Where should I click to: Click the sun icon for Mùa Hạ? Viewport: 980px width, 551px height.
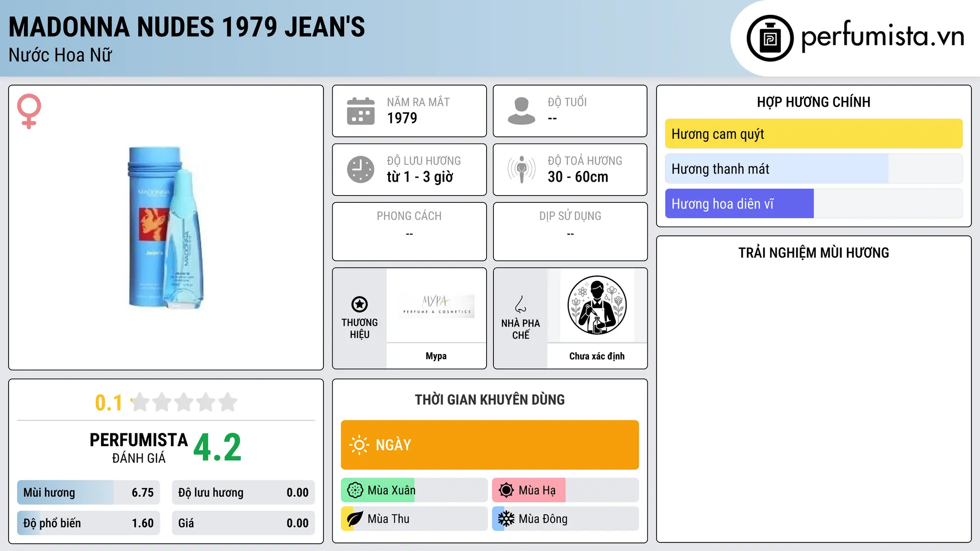(x=506, y=490)
